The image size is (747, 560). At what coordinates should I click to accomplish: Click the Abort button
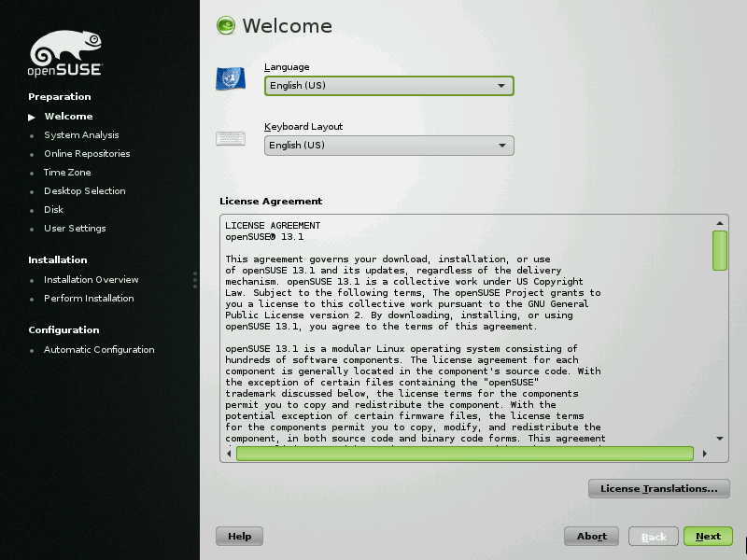coord(591,537)
